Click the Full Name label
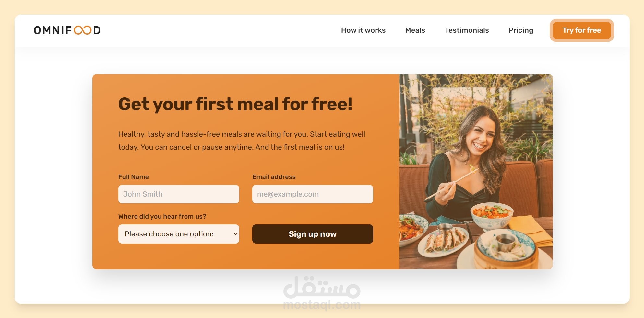The height and width of the screenshot is (318, 644). pos(133,177)
